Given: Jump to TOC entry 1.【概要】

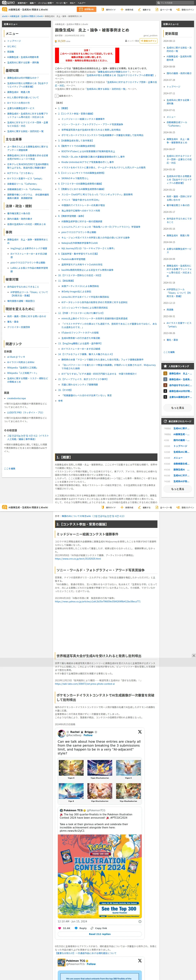Looking at the screenshot, I should tap(63, 108).
